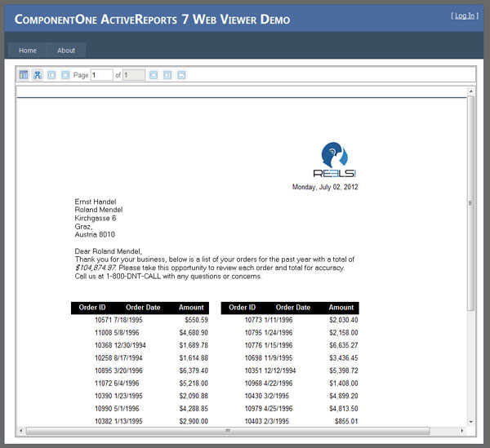
Task: Click order ID 10390
Action: coord(103,396)
